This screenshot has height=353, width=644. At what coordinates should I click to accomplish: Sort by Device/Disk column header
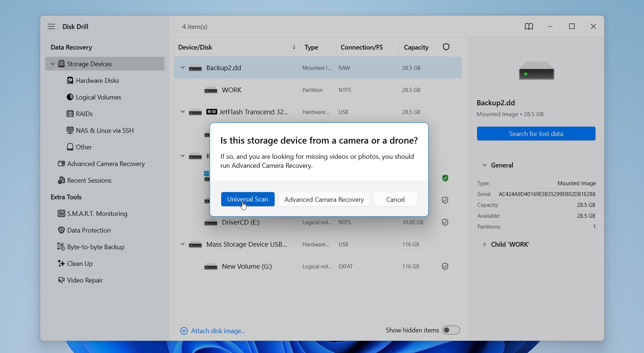[x=195, y=47]
